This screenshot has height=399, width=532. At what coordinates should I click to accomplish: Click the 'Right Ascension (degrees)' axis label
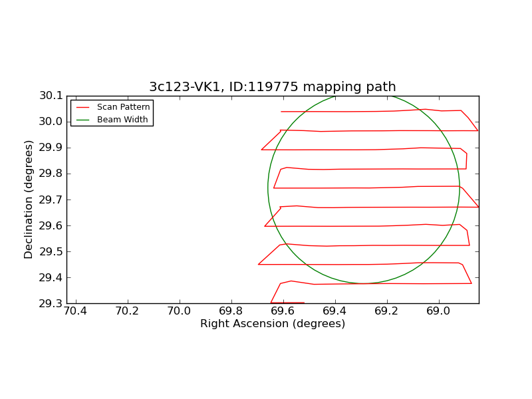(273, 324)
